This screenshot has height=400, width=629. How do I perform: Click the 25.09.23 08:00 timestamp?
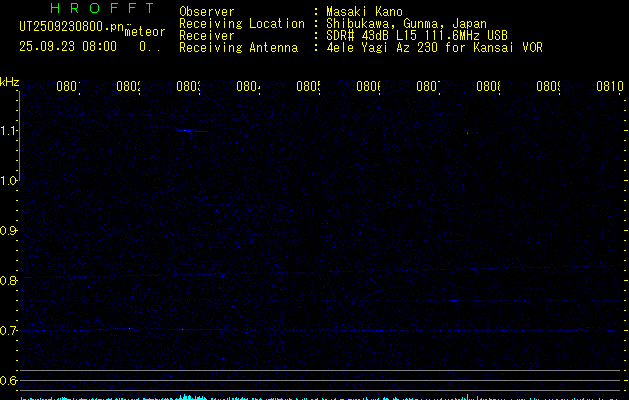click(67, 46)
